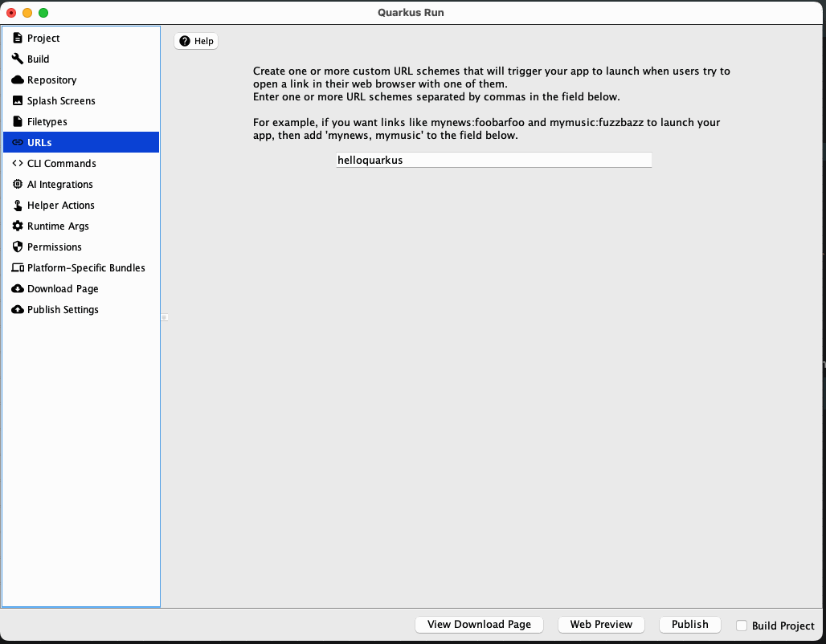Open the Helper Actions section
Viewport: 826px width, 644px height.
click(x=60, y=205)
